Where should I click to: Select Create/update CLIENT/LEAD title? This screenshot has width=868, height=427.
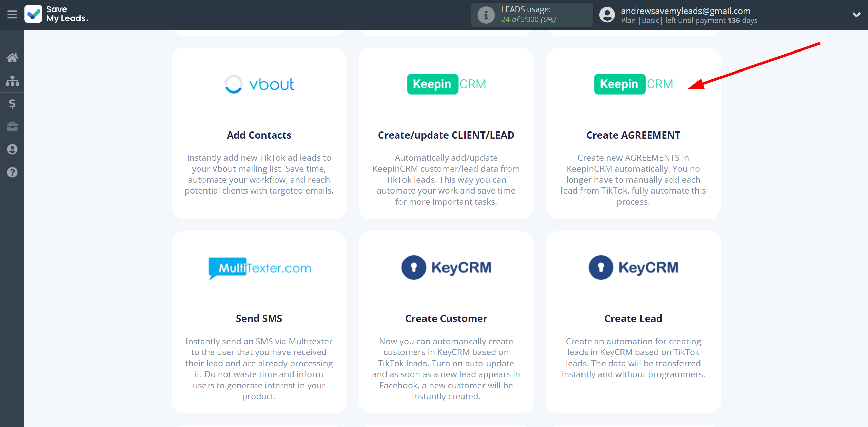(x=446, y=135)
